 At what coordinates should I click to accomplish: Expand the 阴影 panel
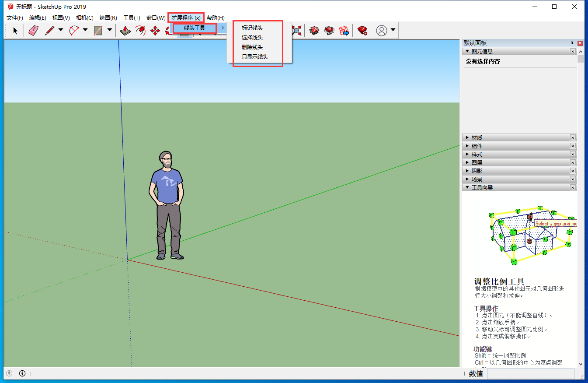(x=467, y=171)
